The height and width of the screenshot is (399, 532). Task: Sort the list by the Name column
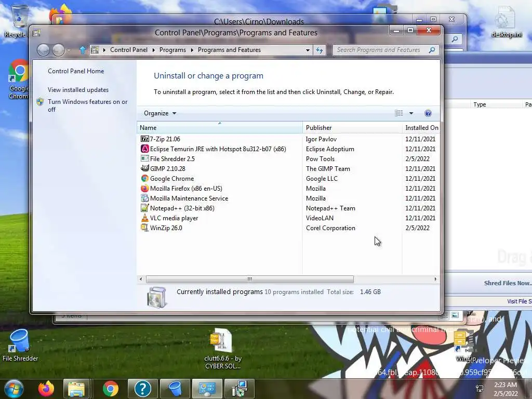coord(220,128)
